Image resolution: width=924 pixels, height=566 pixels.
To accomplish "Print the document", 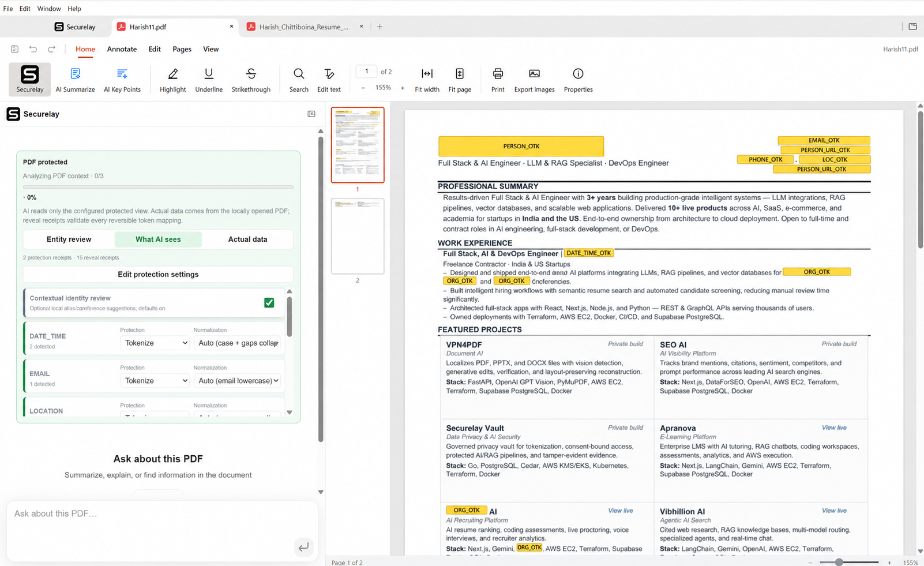I will pos(498,79).
